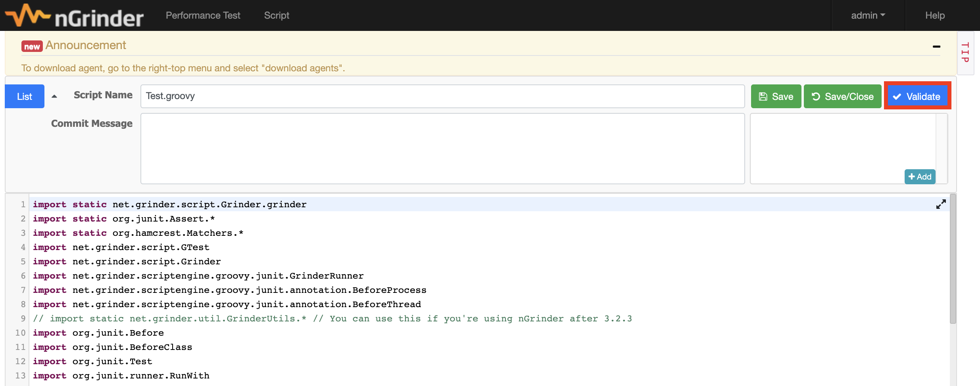Click line 6 GrinderRunner import
This screenshot has height=386, width=980.
198,276
